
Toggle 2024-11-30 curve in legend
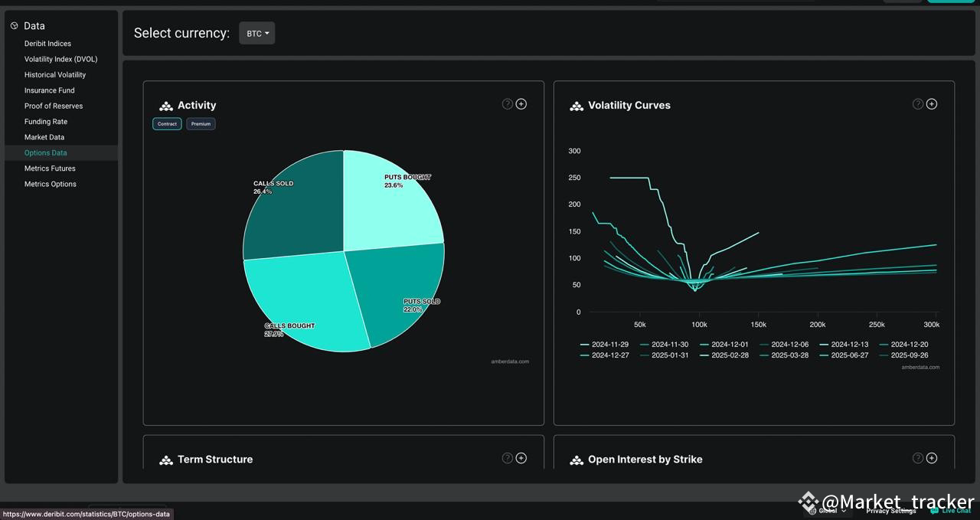coord(664,345)
